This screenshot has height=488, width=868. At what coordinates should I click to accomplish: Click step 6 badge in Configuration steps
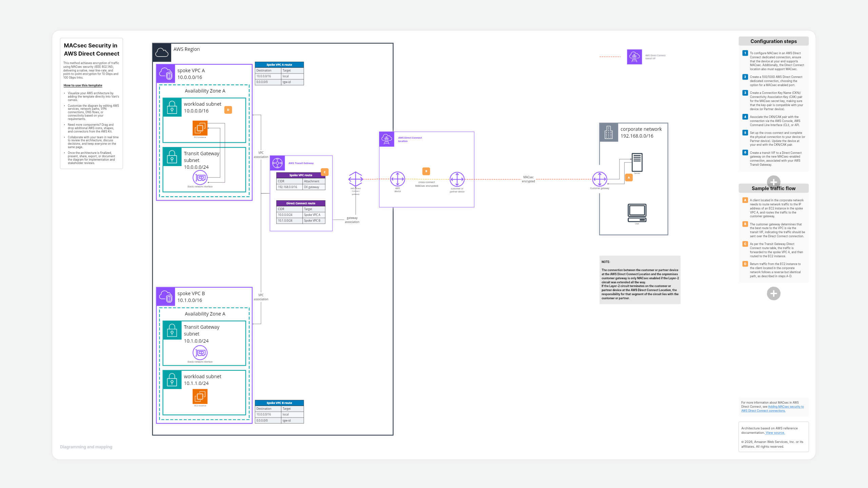(x=745, y=152)
